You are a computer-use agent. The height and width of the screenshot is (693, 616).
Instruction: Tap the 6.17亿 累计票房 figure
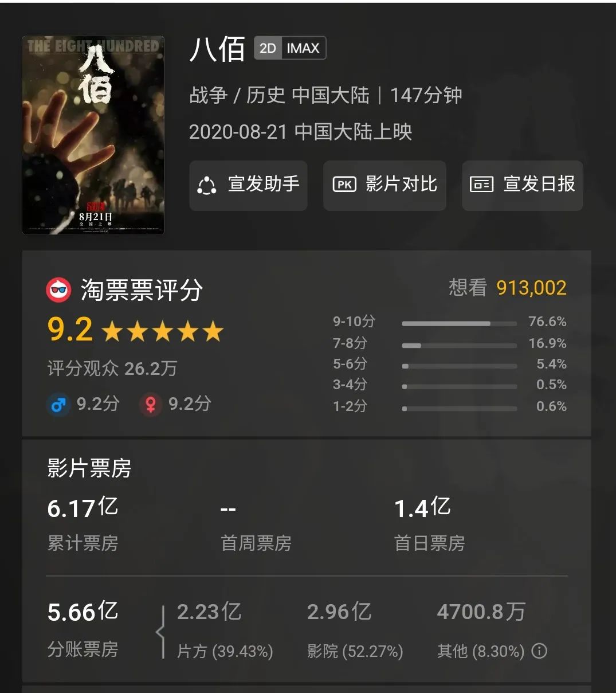pos(83,507)
